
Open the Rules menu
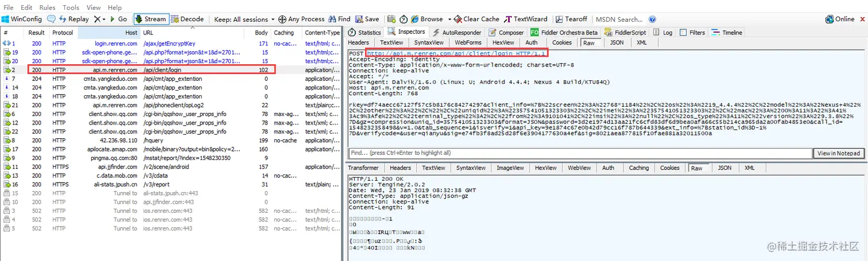[x=47, y=7]
